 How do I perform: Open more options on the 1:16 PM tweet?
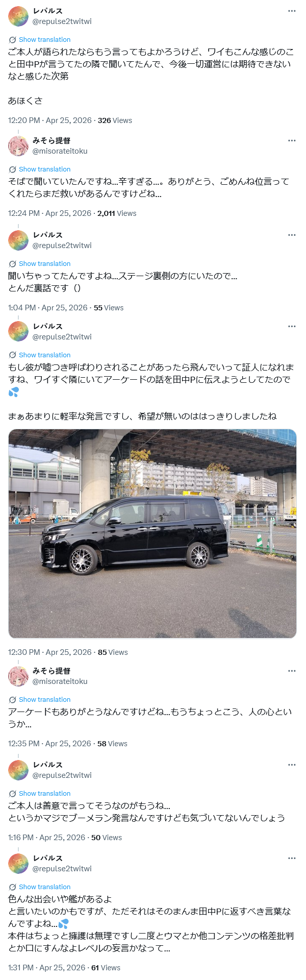pos(292,765)
